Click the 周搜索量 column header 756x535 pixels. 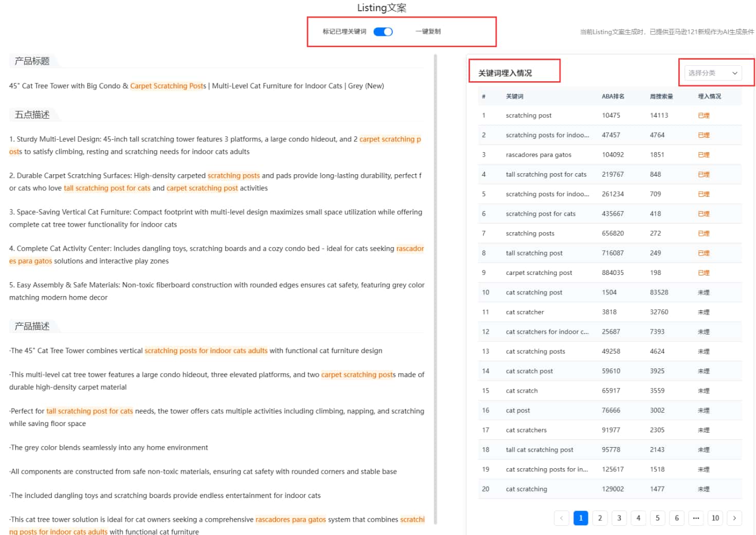[x=661, y=97]
